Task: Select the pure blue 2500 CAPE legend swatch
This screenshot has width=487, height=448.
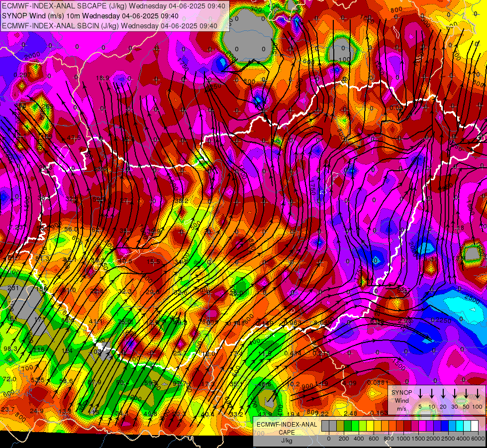Action: 445,426
